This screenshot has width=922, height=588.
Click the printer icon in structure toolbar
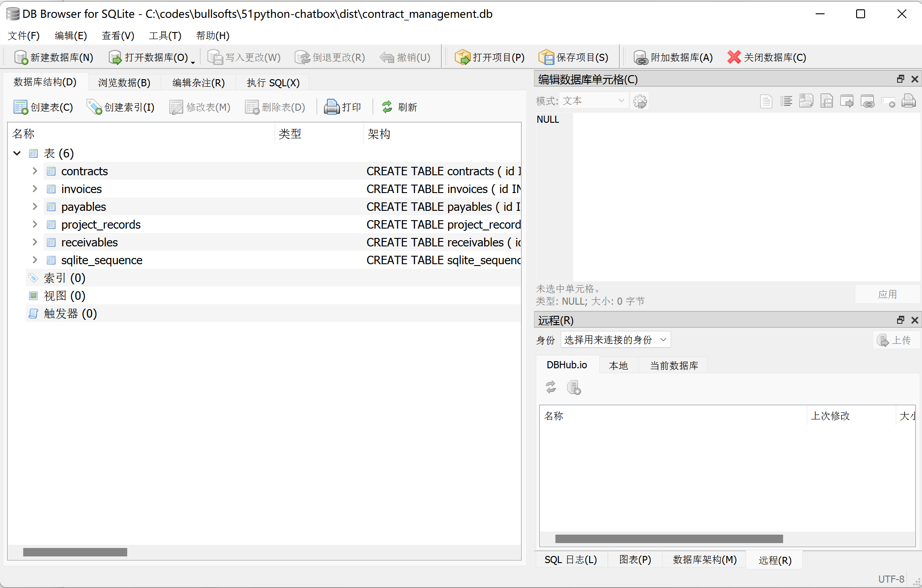[332, 107]
